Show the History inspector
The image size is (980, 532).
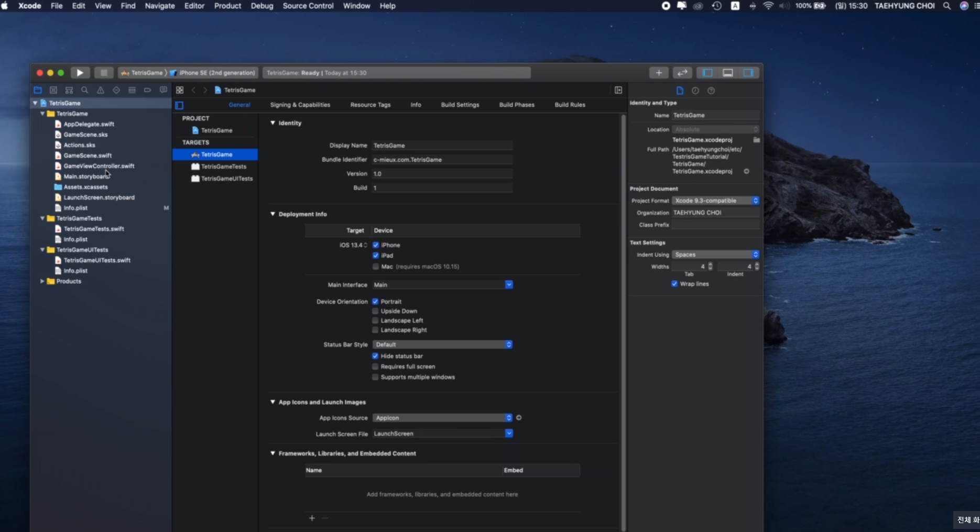pos(695,91)
